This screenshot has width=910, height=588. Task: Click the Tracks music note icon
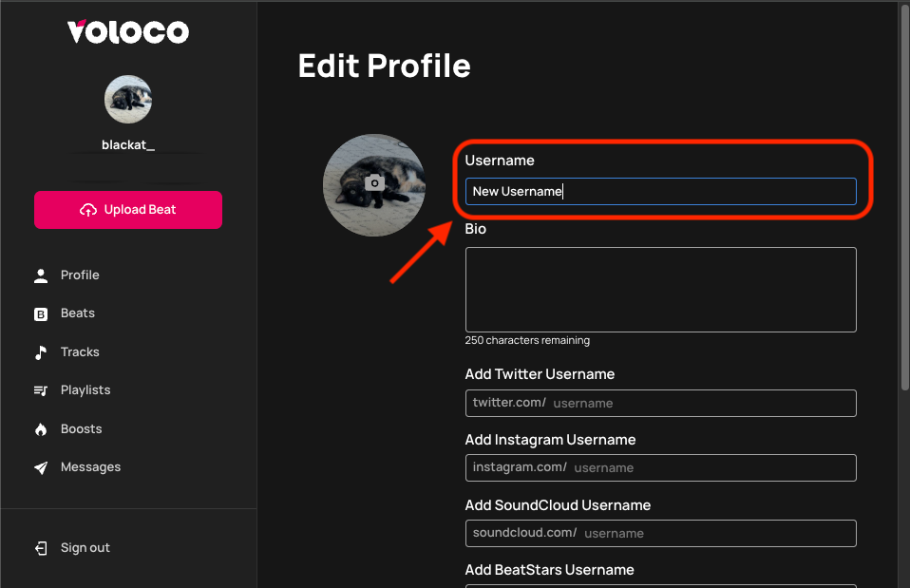(x=41, y=352)
